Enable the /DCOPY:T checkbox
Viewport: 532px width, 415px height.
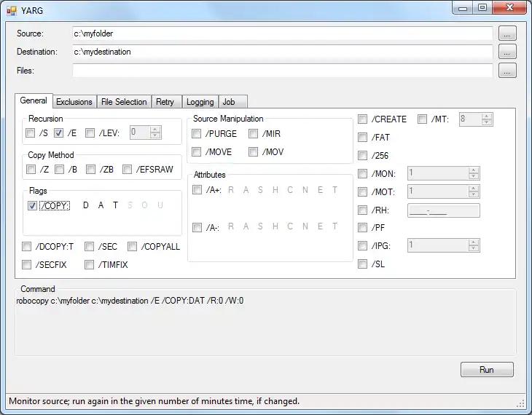click(26, 247)
